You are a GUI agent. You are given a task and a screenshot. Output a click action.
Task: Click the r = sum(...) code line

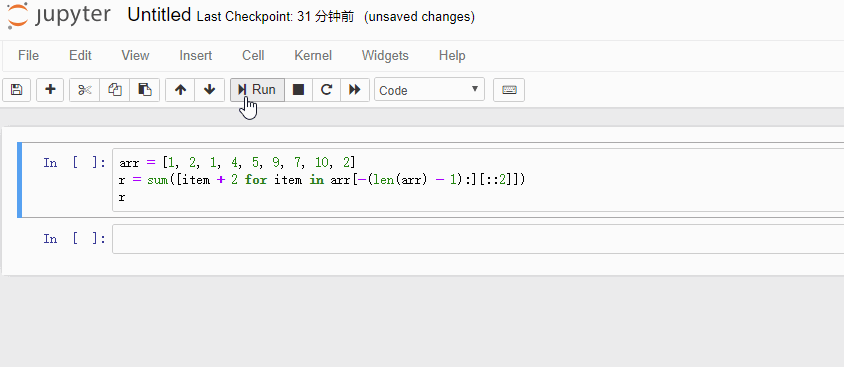(322, 180)
